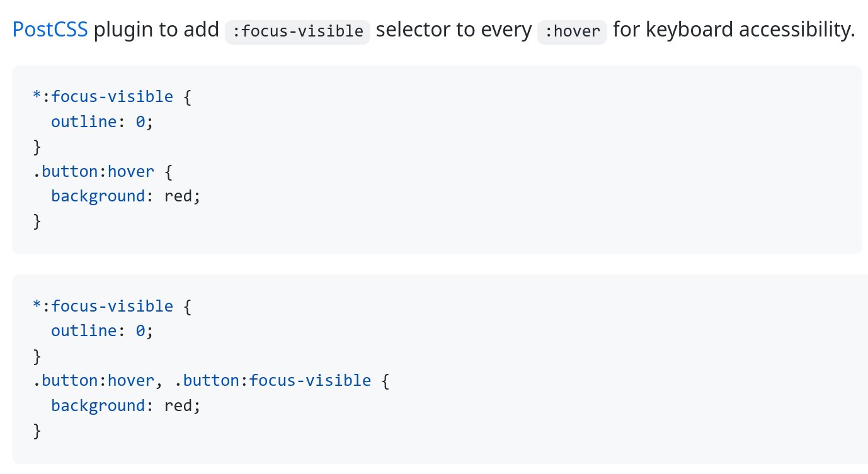This screenshot has height=474, width=868.
Task: Click the last closing brace of second code block
Action: (x=37, y=431)
